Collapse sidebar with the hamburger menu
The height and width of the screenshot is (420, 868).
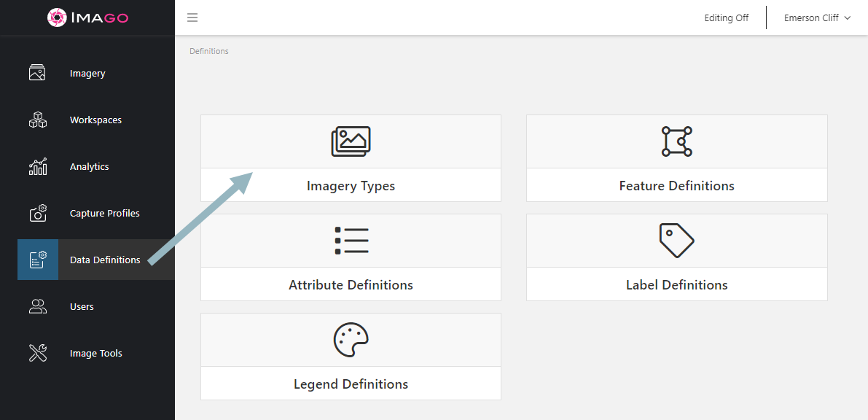click(x=192, y=17)
